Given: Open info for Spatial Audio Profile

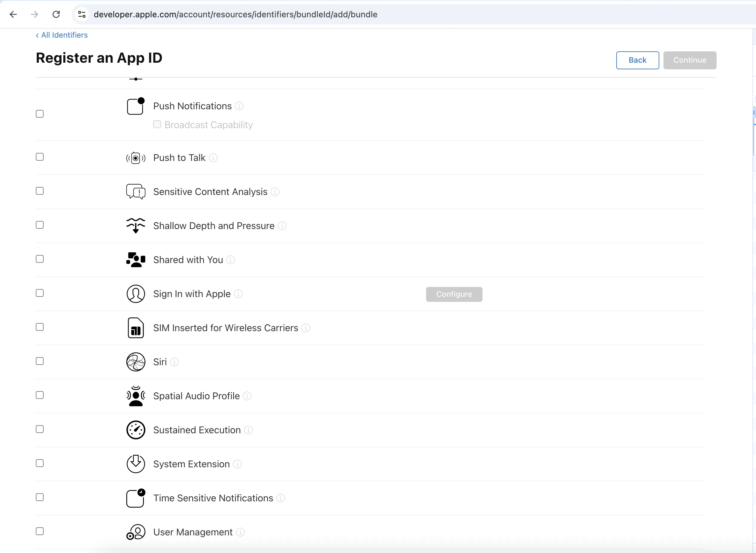Looking at the screenshot, I should [x=247, y=396].
